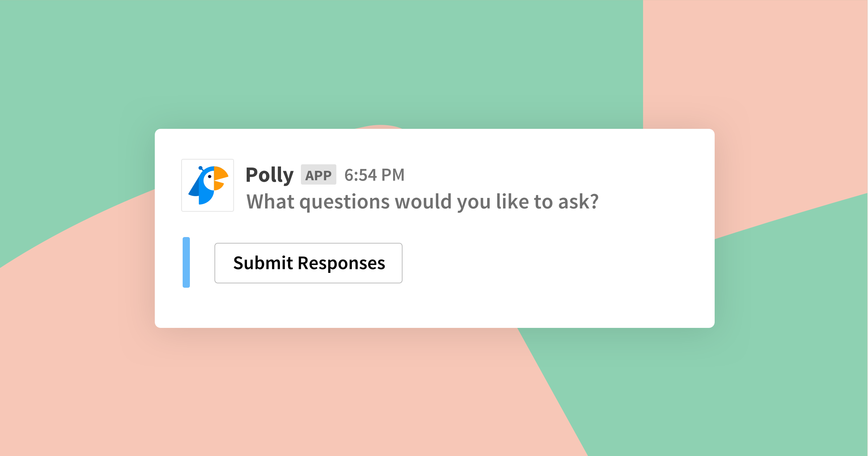Click the word 'Submit' on the button

click(x=263, y=263)
